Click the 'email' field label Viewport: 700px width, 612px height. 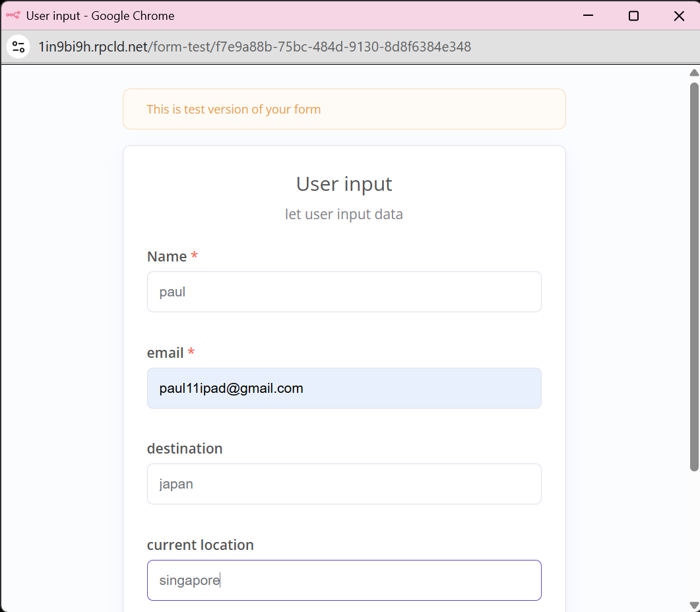tap(165, 353)
